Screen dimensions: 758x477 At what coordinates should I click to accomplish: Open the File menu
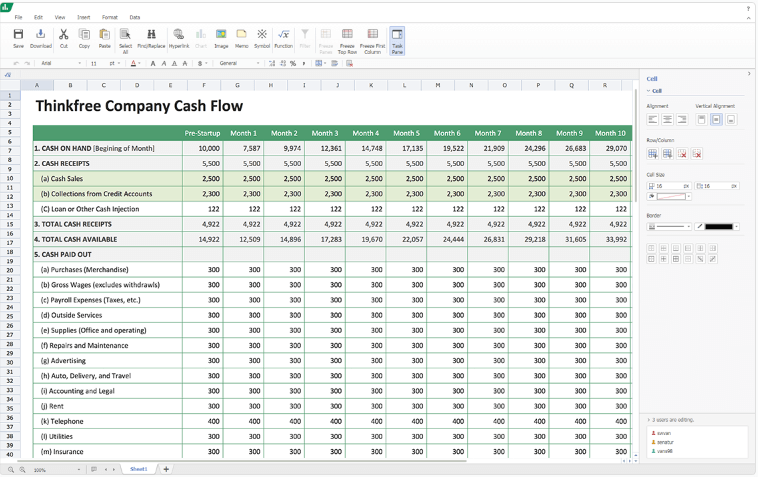[x=18, y=17]
